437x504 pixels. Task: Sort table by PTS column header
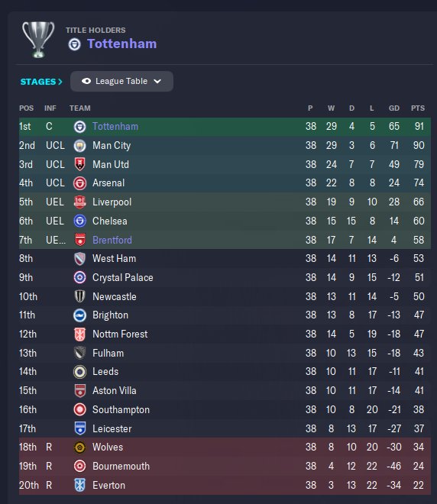coord(418,108)
